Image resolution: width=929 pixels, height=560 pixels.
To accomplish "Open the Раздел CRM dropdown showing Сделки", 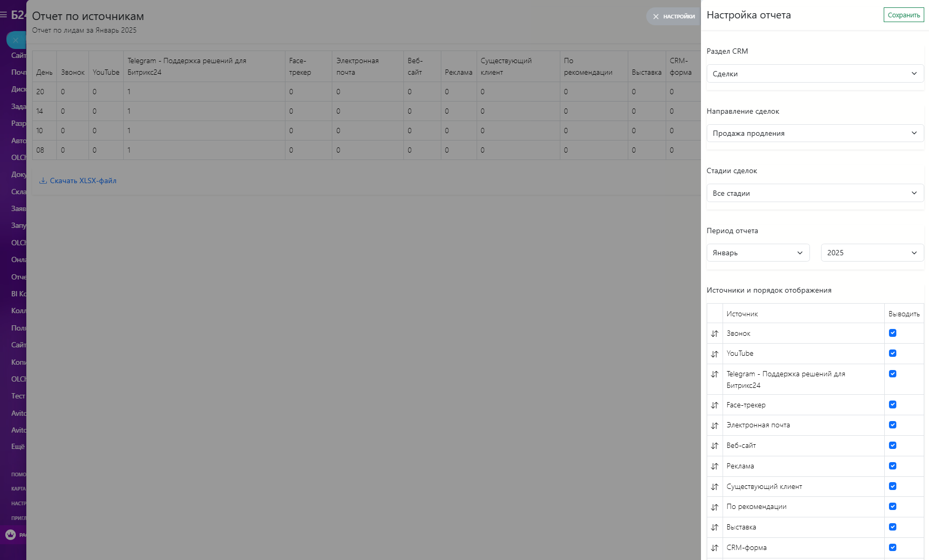I will coord(815,74).
